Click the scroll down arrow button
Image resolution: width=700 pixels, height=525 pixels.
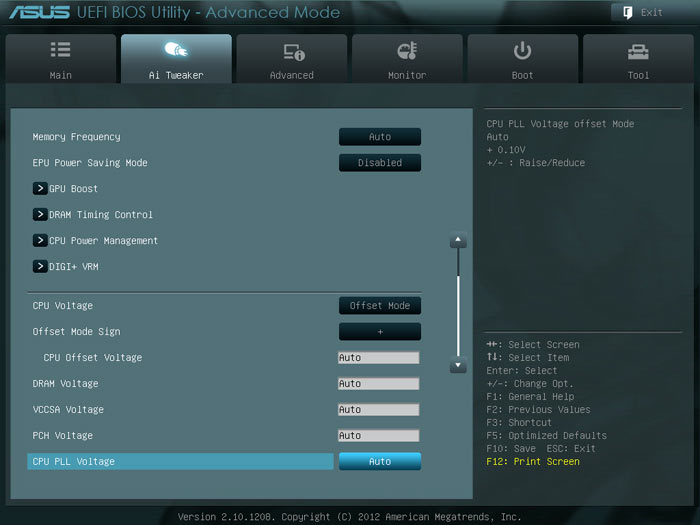458,365
